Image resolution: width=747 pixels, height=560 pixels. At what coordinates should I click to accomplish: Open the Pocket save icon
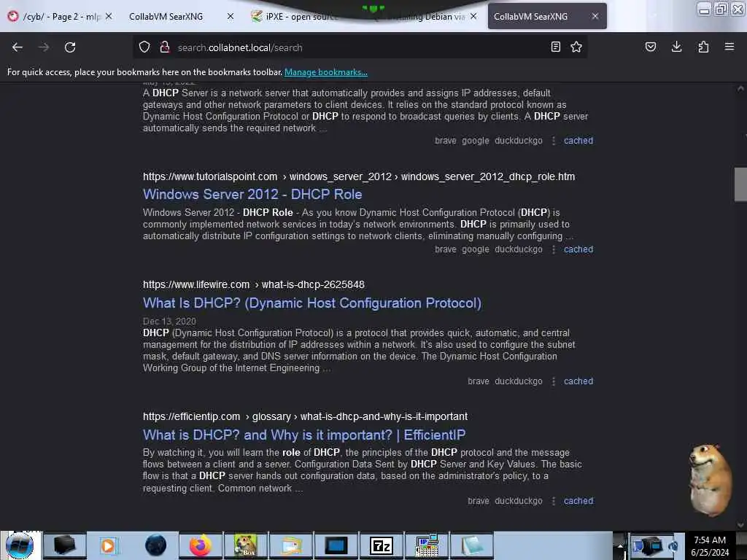click(650, 47)
